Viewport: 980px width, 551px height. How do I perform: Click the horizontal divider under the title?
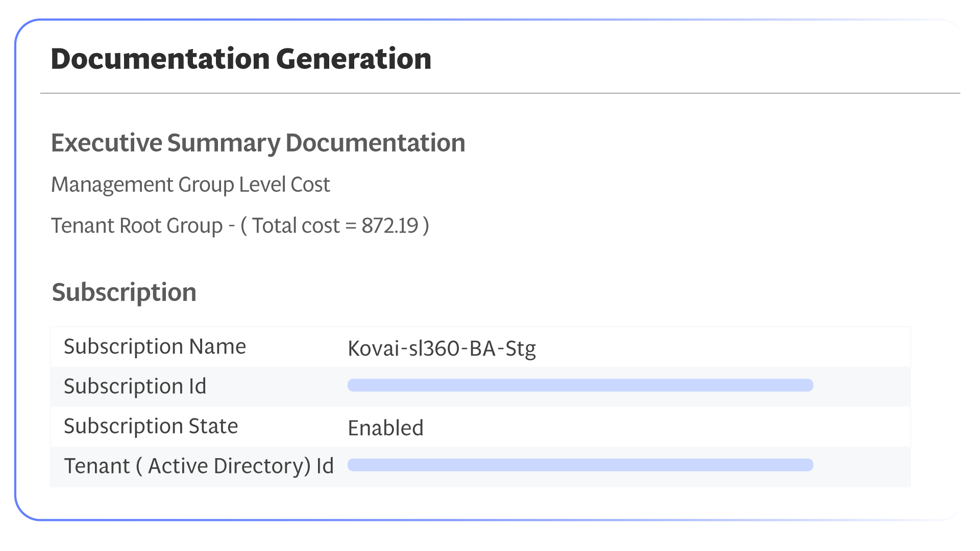click(x=500, y=93)
